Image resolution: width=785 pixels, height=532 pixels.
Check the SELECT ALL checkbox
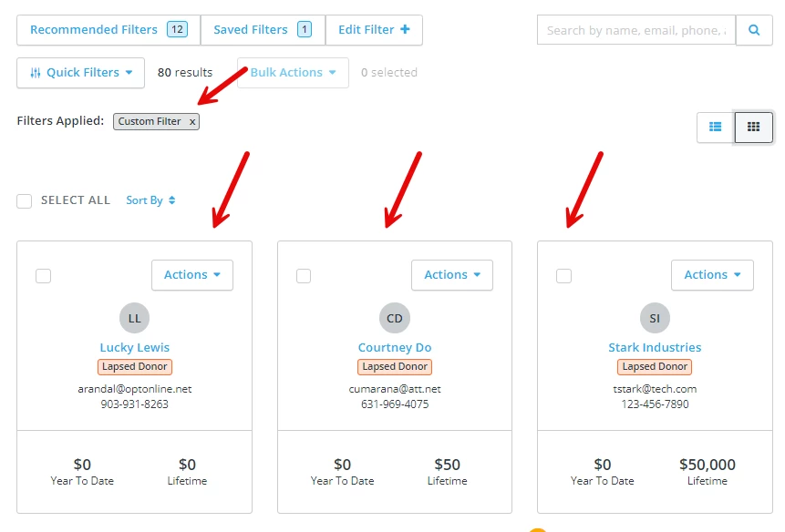click(x=24, y=200)
